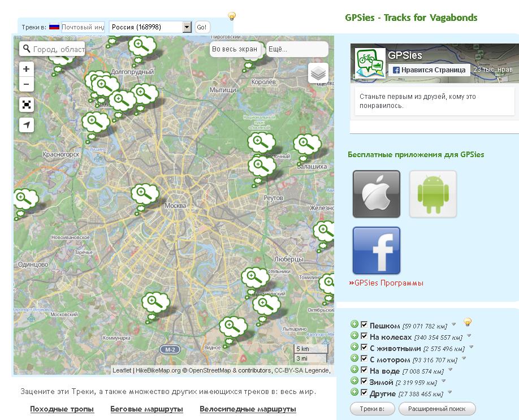Uncheck the На колесах checkbox
Image resolution: width=519 pixels, height=420 pixels.
coord(364,336)
